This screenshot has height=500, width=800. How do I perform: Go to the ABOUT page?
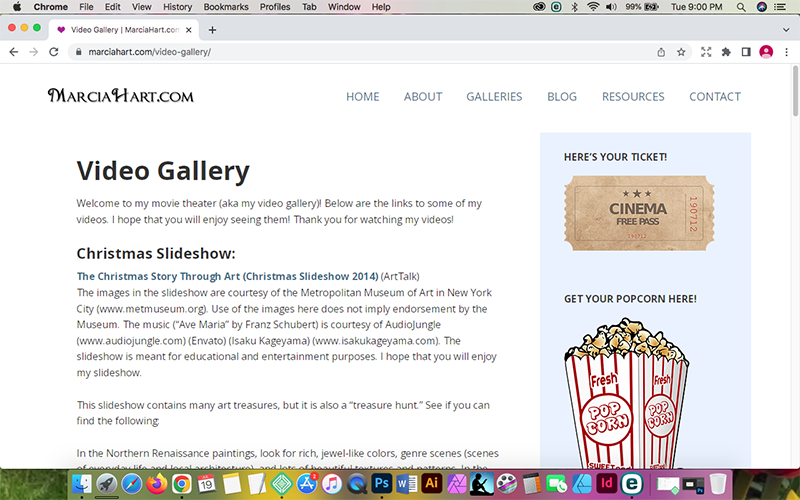(423, 97)
